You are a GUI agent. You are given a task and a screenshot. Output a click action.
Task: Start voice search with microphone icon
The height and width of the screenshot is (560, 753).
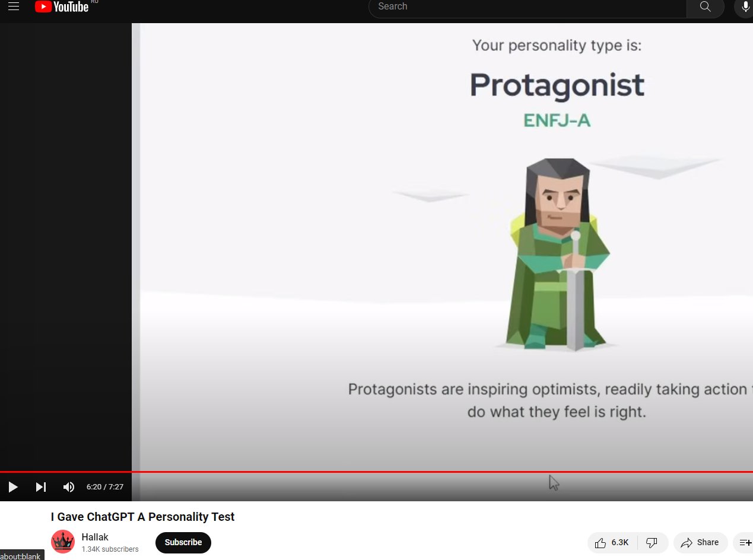745,7
